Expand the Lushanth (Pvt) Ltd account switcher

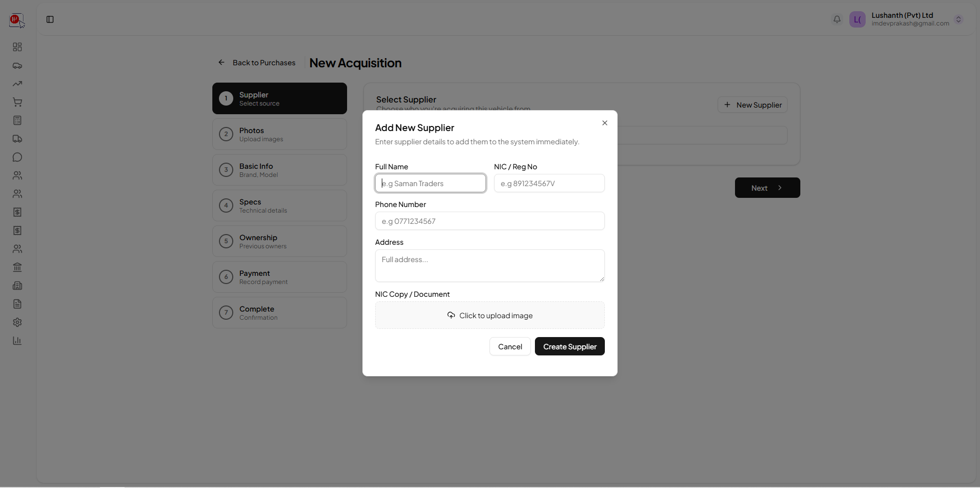(959, 19)
